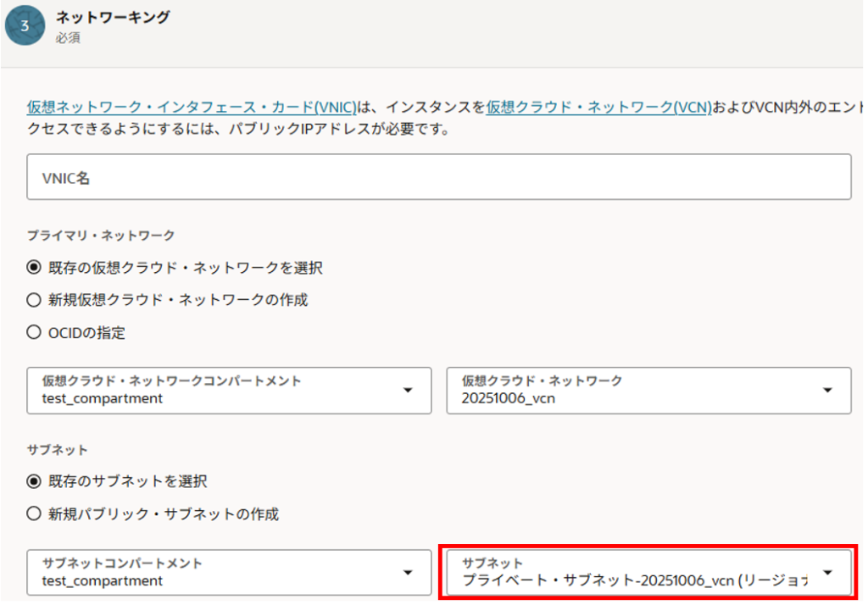
Task: Open the VCN compartment field showing test_compartment
Action: pos(212,391)
